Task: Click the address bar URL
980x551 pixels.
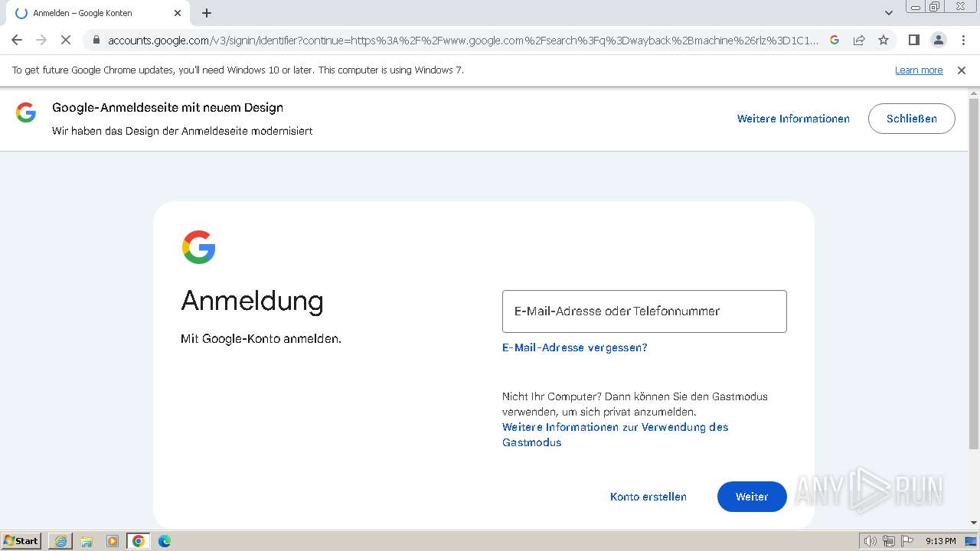Action: point(463,40)
